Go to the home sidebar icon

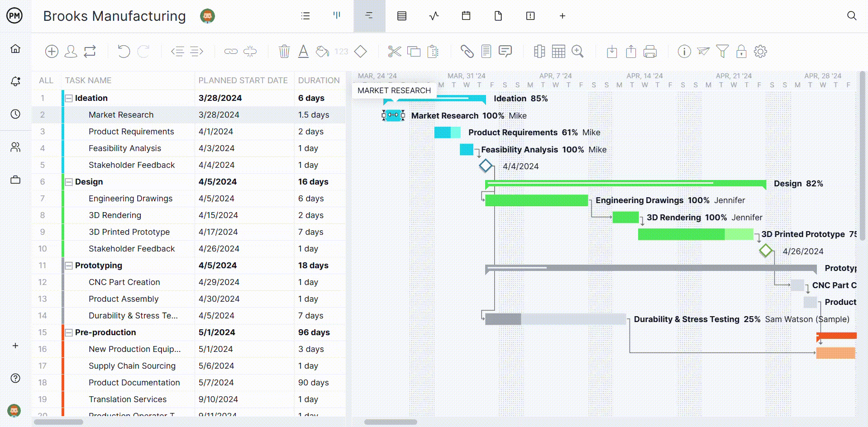pyautogui.click(x=15, y=48)
